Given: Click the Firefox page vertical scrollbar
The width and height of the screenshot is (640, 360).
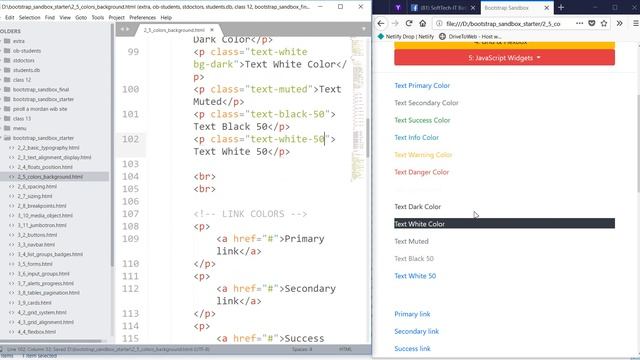Looking at the screenshot, I should click(637, 143).
